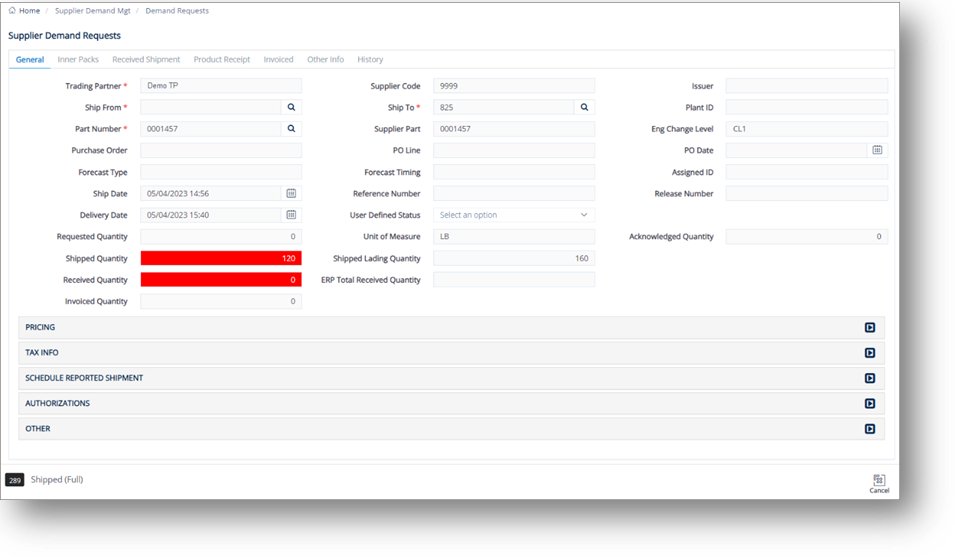Click the Release Number field
The height and width of the screenshot is (557, 955).
[x=806, y=194]
